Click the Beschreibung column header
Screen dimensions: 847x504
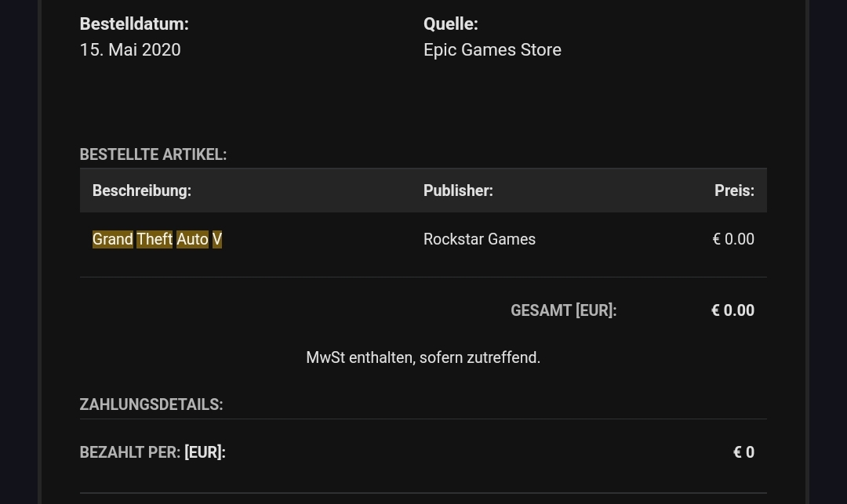141,190
